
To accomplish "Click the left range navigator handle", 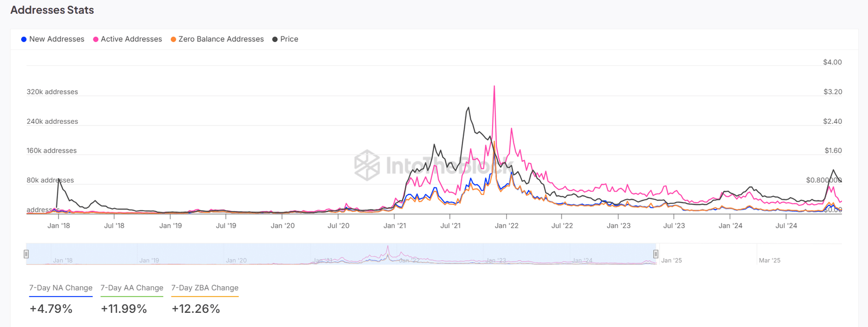I will (x=26, y=254).
